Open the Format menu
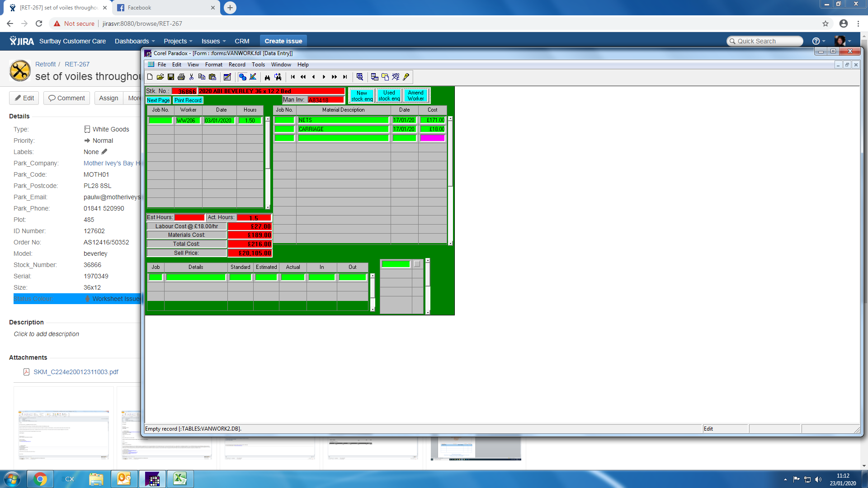 tap(213, 65)
